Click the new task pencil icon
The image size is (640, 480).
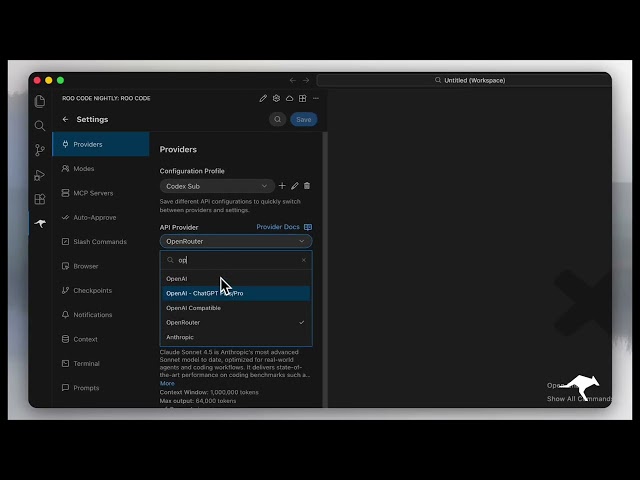263,98
